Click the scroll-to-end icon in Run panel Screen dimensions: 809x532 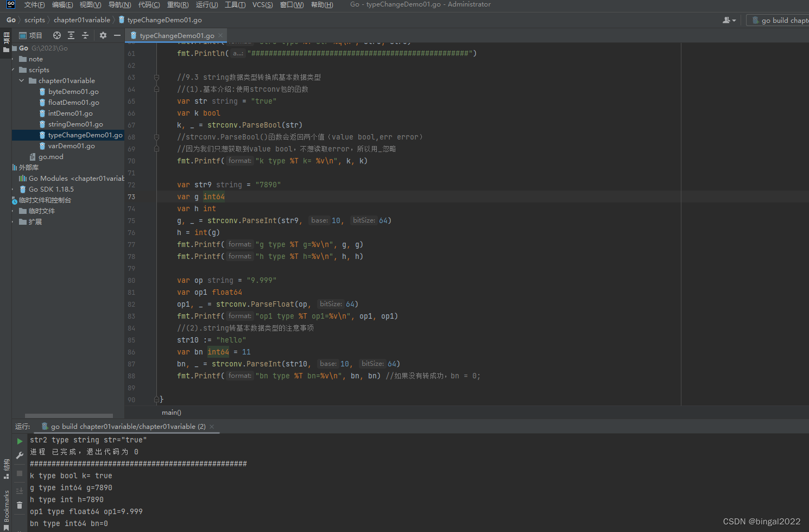[x=20, y=491]
